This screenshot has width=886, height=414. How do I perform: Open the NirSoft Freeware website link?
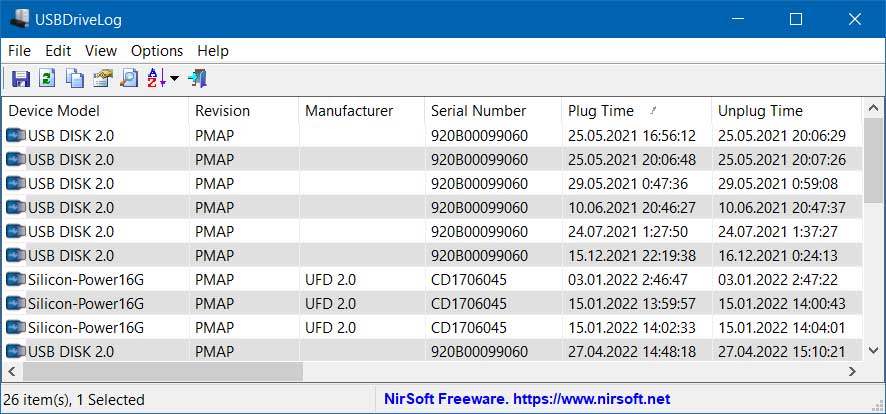[527, 399]
